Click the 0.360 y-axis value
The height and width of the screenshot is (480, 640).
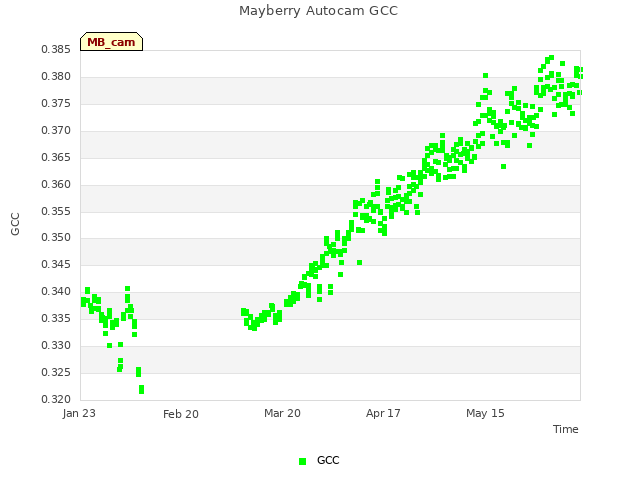[56, 184]
